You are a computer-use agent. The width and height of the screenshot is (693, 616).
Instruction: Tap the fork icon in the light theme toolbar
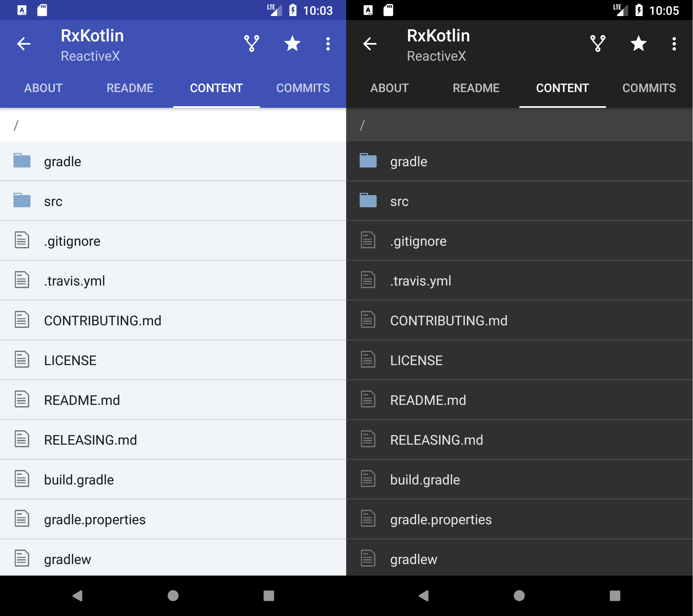[252, 44]
